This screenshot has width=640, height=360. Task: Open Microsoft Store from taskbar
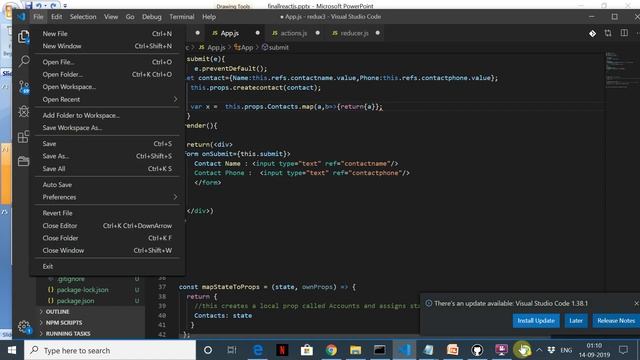[307, 350]
